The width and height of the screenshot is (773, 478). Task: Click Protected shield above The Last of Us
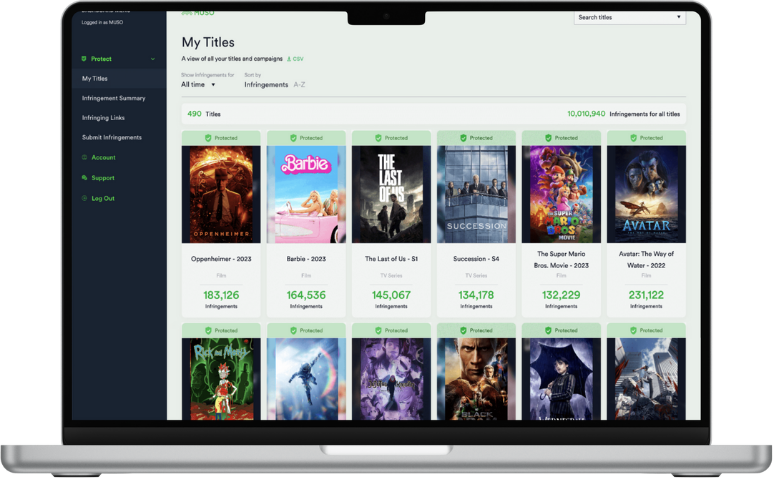point(378,138)
